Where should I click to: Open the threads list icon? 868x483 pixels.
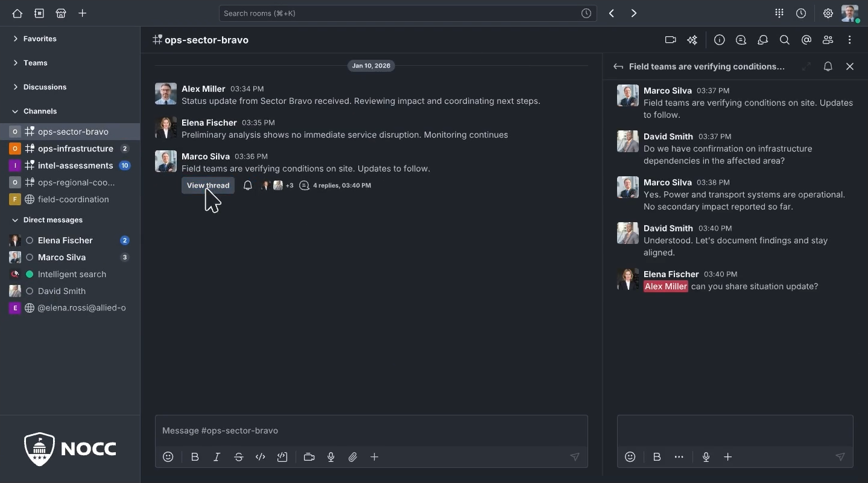tap(741, 40)
